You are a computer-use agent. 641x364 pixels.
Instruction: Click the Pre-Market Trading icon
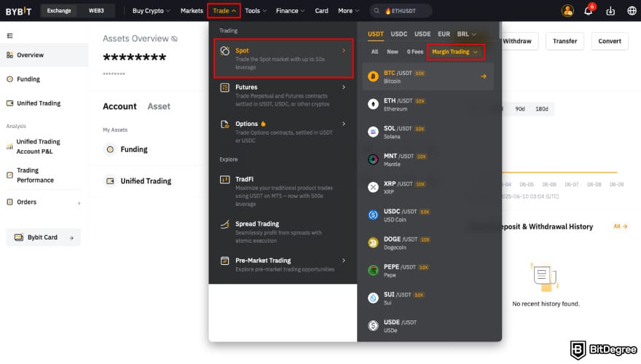pos(225,261)
